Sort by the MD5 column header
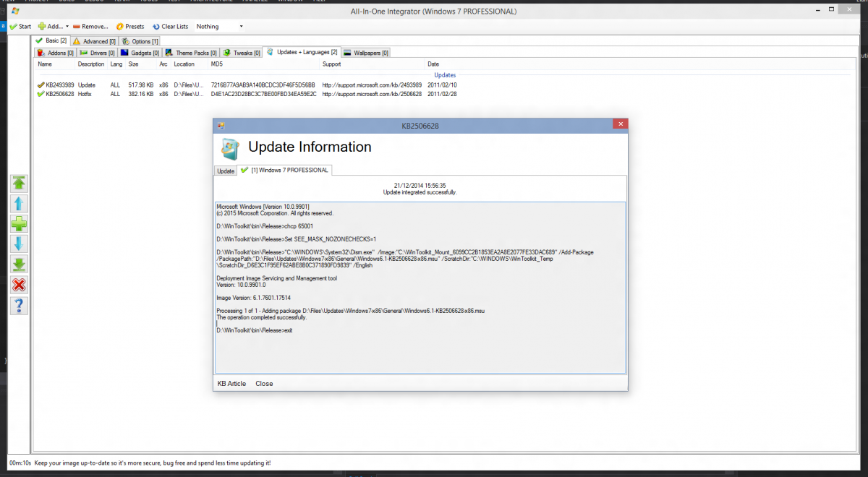Screen dimensions: 868x477 point(217,64)
